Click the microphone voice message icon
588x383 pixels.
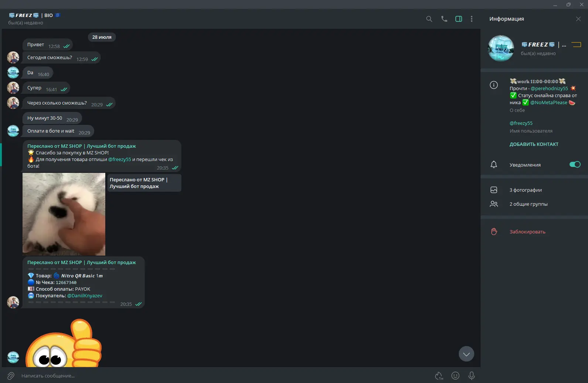pyautogui.click(x=472, y=376)
